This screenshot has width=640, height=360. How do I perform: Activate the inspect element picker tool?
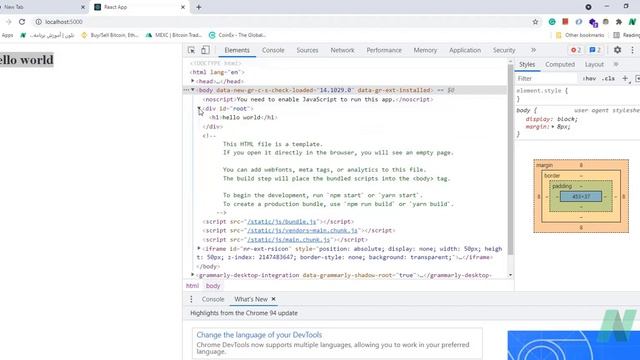point(191,50)
